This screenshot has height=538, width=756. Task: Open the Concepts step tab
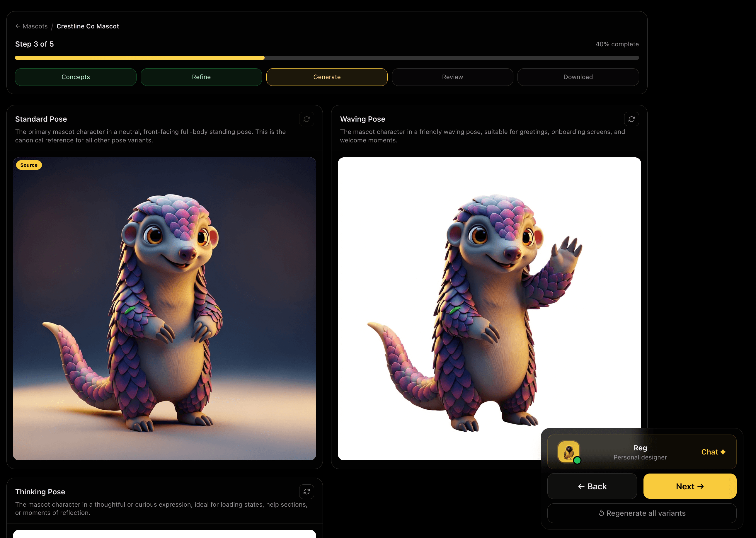(x=76, y=77)
